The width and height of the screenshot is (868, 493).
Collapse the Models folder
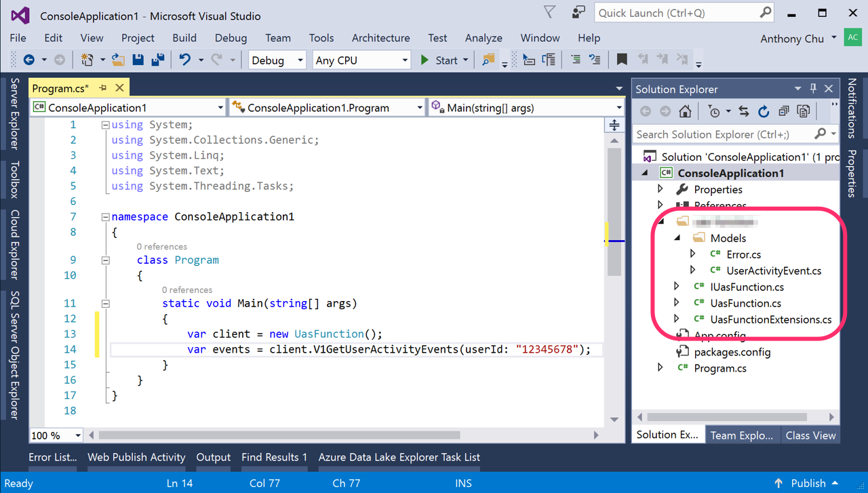pyautogui.click(x=677, y=238)
